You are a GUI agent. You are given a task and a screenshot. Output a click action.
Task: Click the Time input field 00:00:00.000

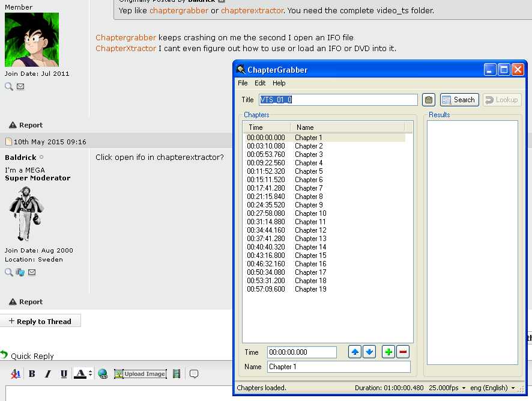tap(302, 352)
